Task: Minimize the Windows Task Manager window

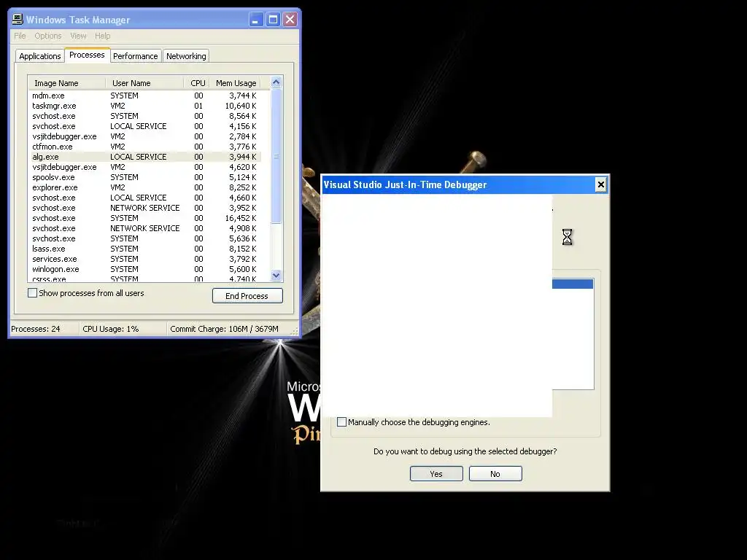Action: click(256, 20)
